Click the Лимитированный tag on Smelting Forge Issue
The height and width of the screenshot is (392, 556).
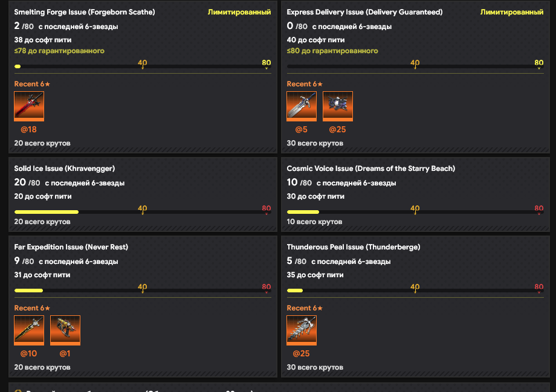click(239, 12)
